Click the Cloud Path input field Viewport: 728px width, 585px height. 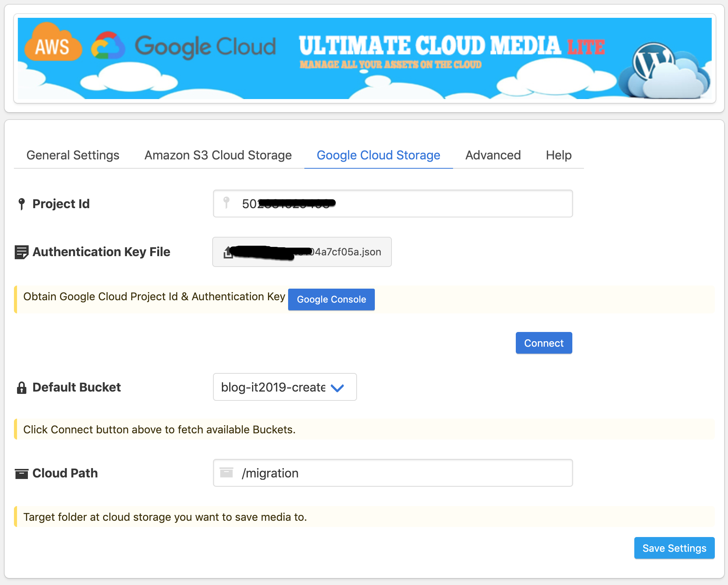(393, 473)
